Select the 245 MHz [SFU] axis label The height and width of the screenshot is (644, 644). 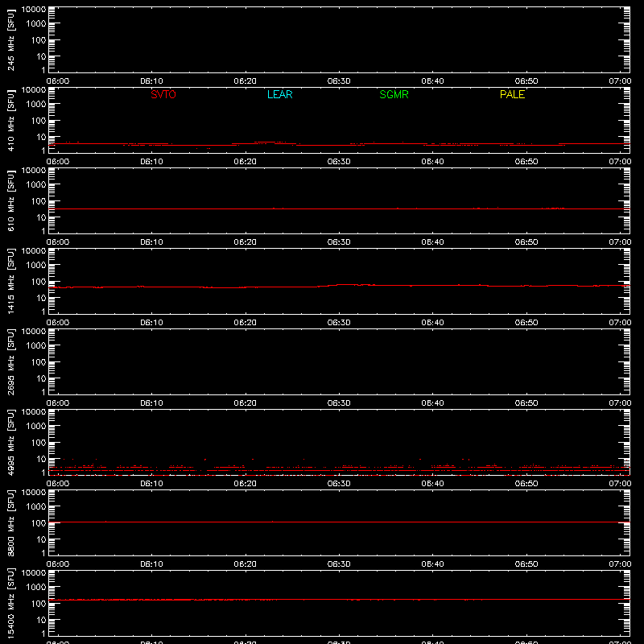pos(10,39)
